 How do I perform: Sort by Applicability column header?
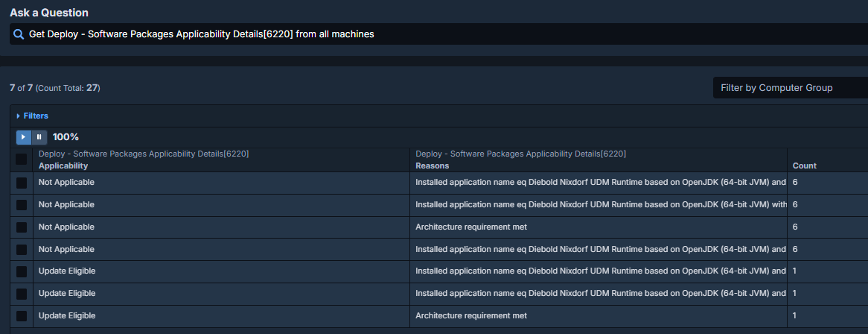tap(63, 166)
